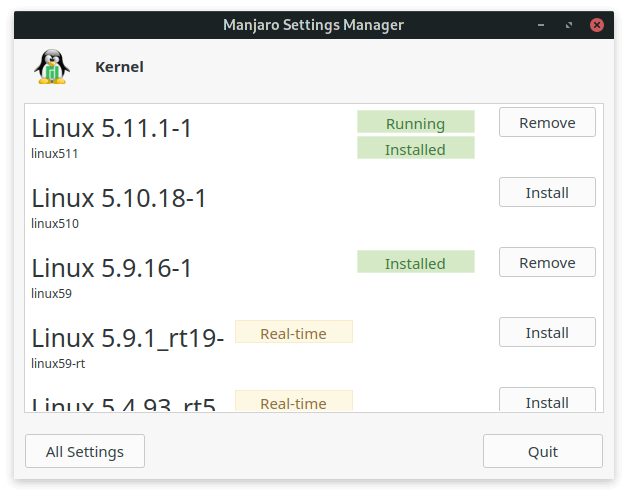Install the Linux 5.10.18-1 kernel
This screenshot has height=496, width=628.
[x=547, y=192]
